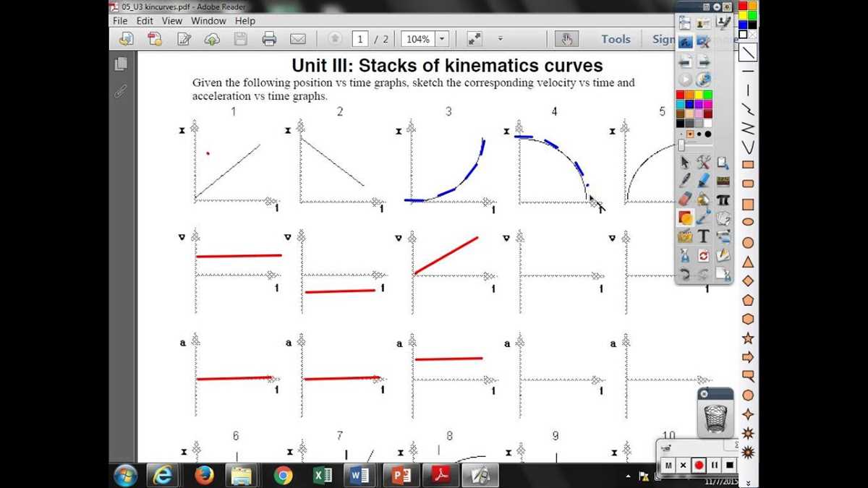Open PowerPoint from the taskbar
Viewport: 868px width, 488px height.
coord(401,475)
